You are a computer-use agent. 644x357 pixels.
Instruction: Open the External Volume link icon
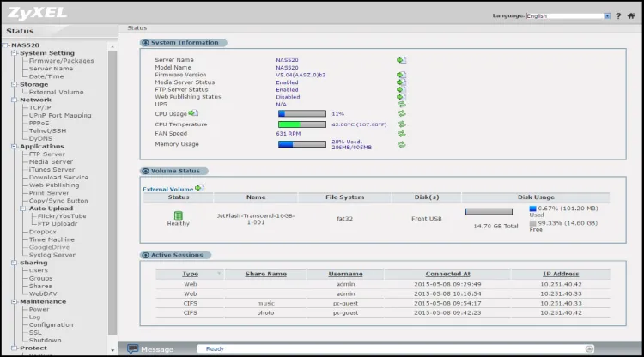199,188
